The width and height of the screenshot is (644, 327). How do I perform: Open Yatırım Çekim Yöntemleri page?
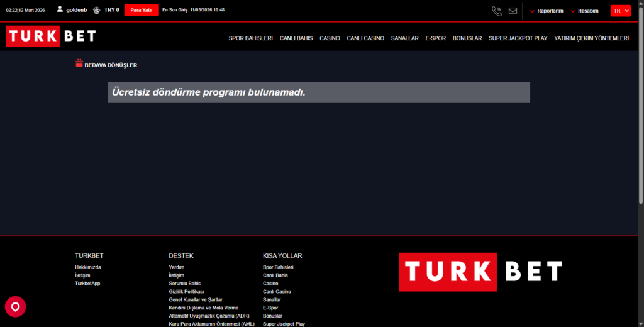(591, 38)
